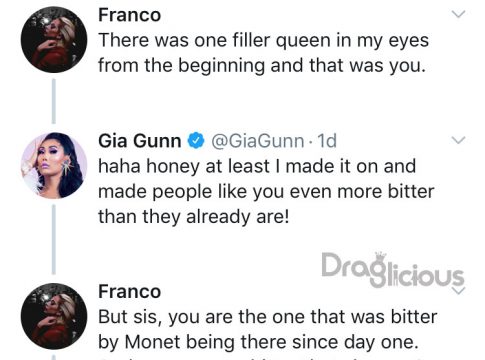Click the Franco name on the bottom tweet

point(130,291)
